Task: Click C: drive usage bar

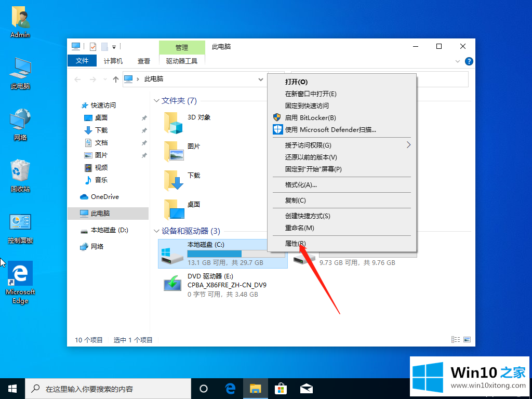Action: (236, 254)
